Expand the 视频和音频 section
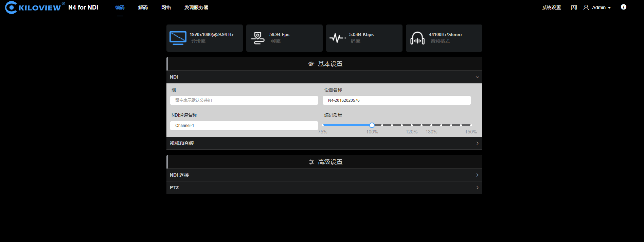Screen dimensions: 644x242 pos(324,143)
